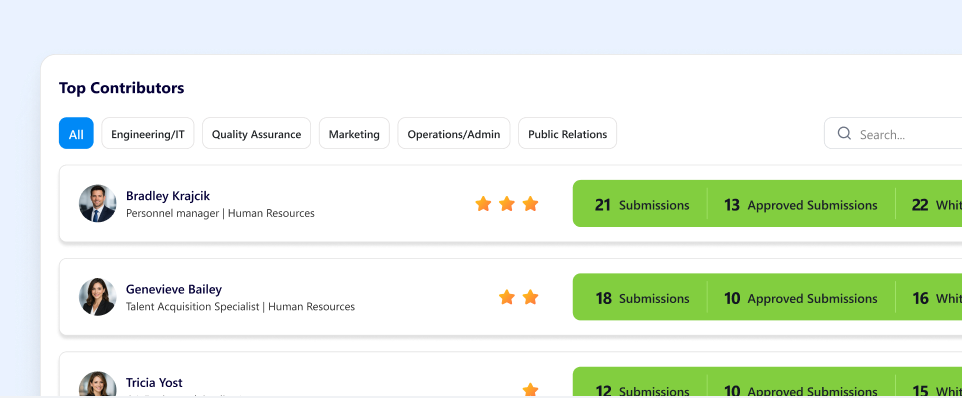Click Bradley Krajcik's last star
962x398 pixels.
click(530, 204)
